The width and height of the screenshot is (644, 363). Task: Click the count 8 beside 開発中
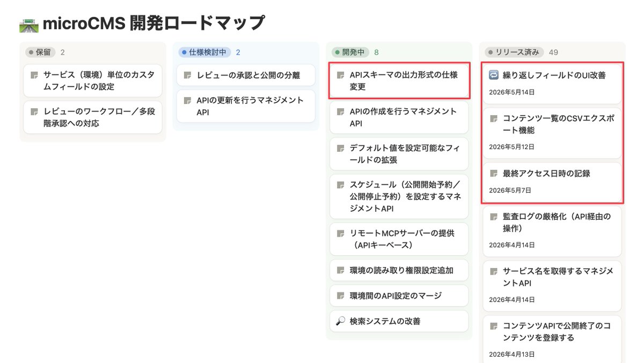point(376,52)
